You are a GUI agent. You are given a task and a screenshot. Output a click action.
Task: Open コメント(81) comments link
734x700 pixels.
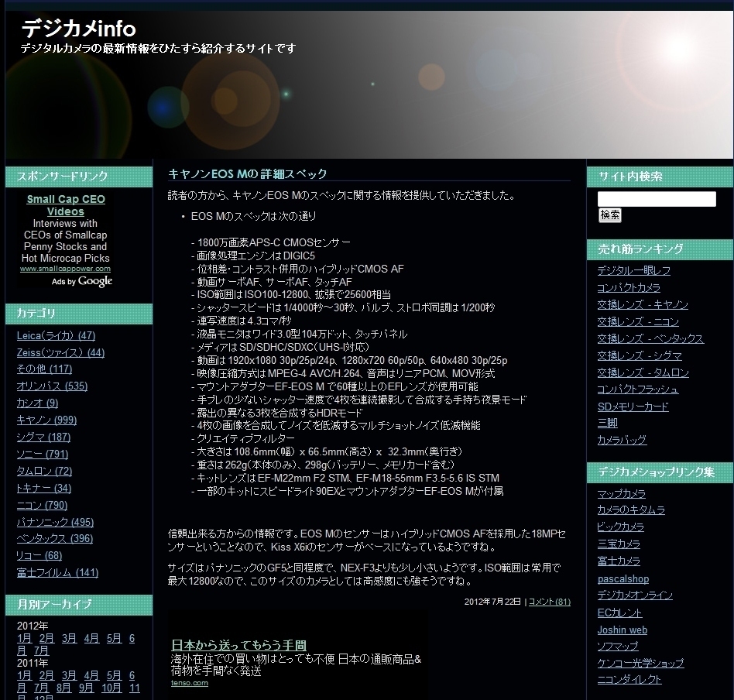click(x=550, y=602)
